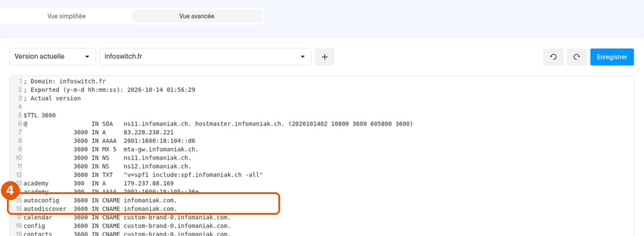
Task: Click the calendar CNAME record line
Action: tap(127, 217)
